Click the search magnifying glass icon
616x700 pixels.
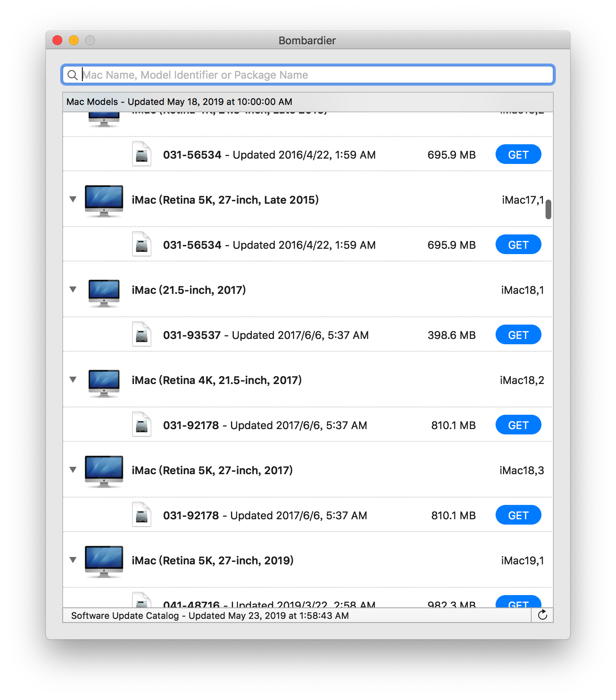tap(72, 75)
